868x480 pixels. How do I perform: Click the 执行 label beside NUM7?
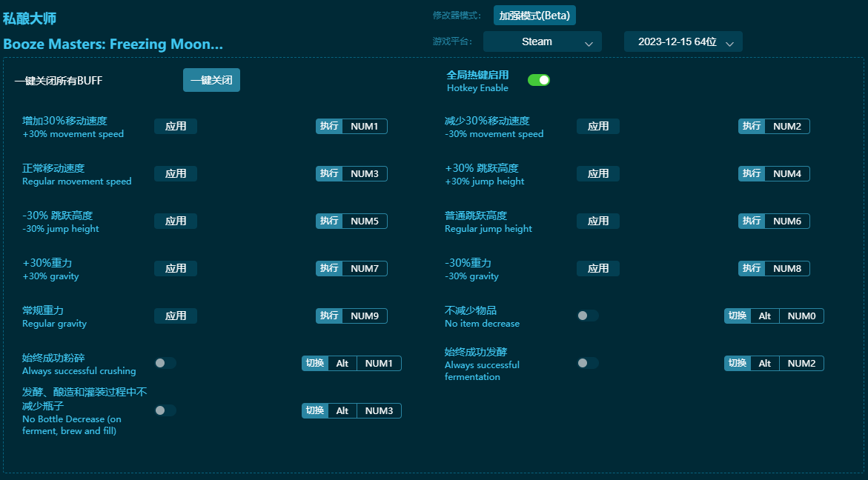coord(329,268)
